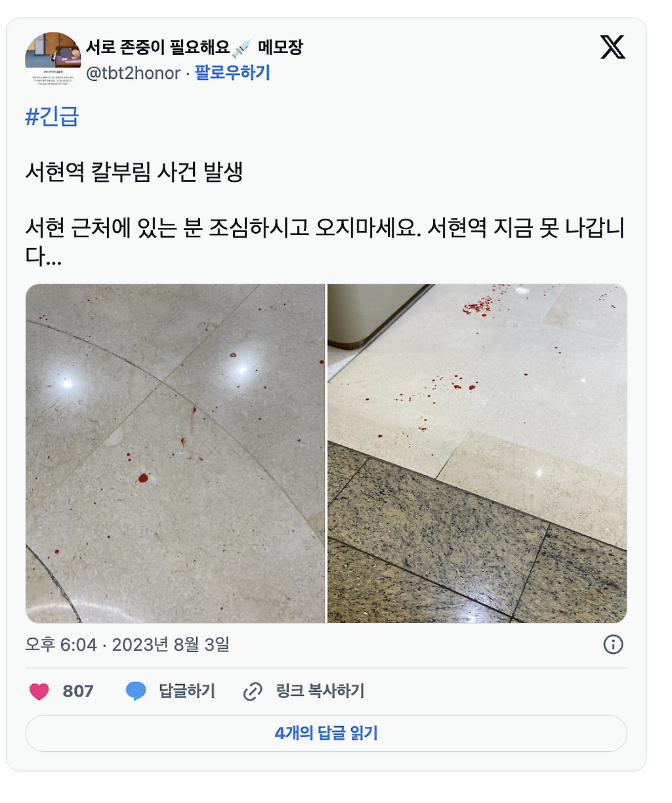
Task: Open the left floor photo
Action: 175,454
